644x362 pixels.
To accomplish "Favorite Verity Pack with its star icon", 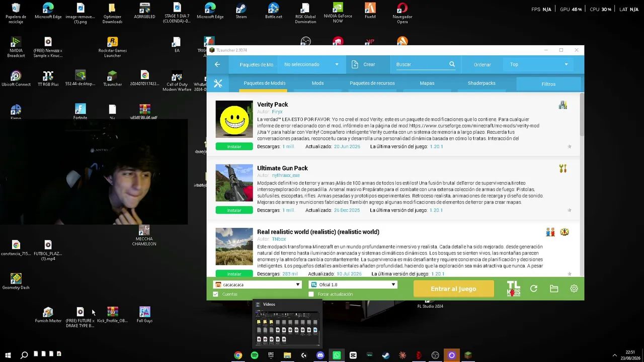I will tap(570, 147).
